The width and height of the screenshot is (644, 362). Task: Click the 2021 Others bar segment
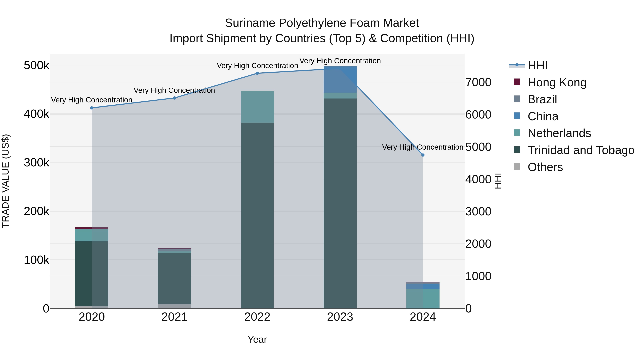(174, 306)
